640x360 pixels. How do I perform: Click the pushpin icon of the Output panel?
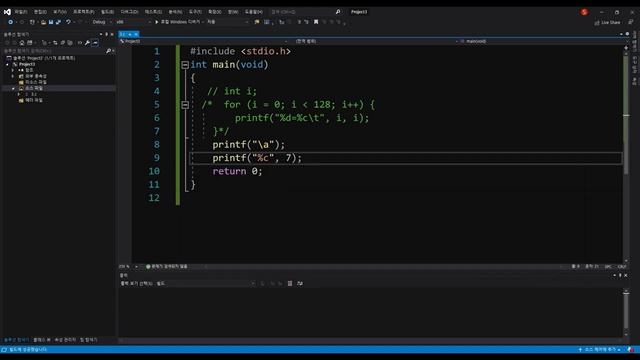tap(620, 276)
